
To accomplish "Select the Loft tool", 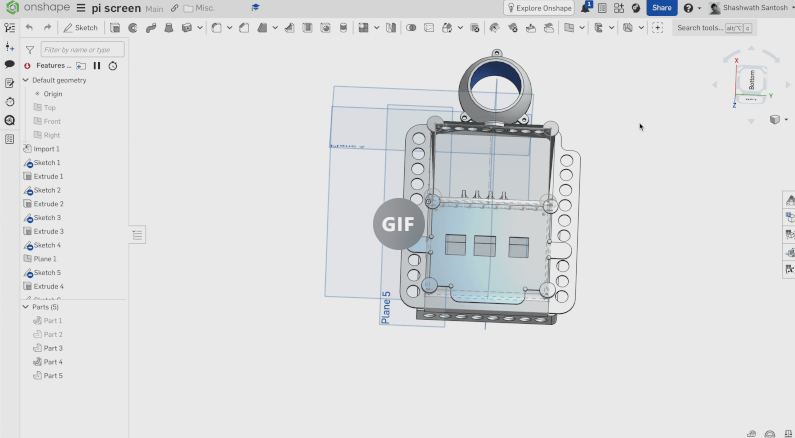I will point(168,28).
